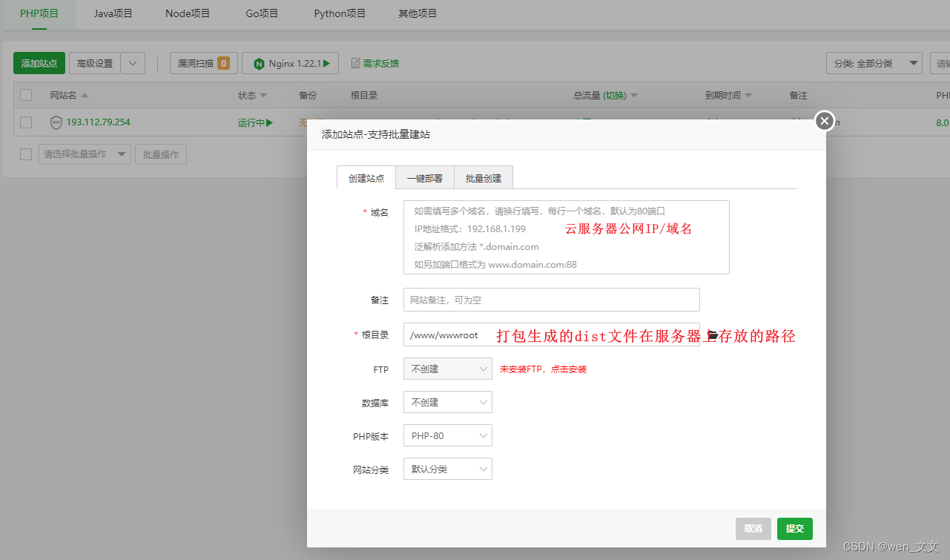Expand the 请选择批量操作 dropdown
950x560 pixels.
coord(85,154)
